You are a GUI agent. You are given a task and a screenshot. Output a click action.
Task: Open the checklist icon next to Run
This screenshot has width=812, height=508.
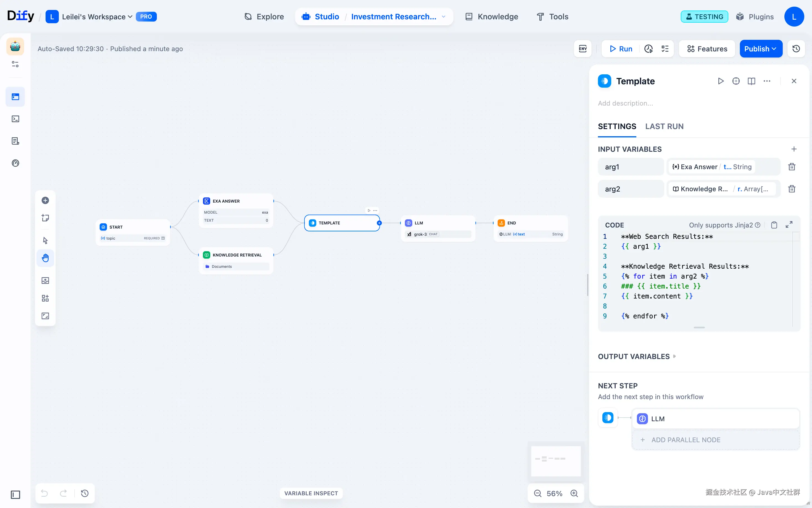[x=665, y=49]
